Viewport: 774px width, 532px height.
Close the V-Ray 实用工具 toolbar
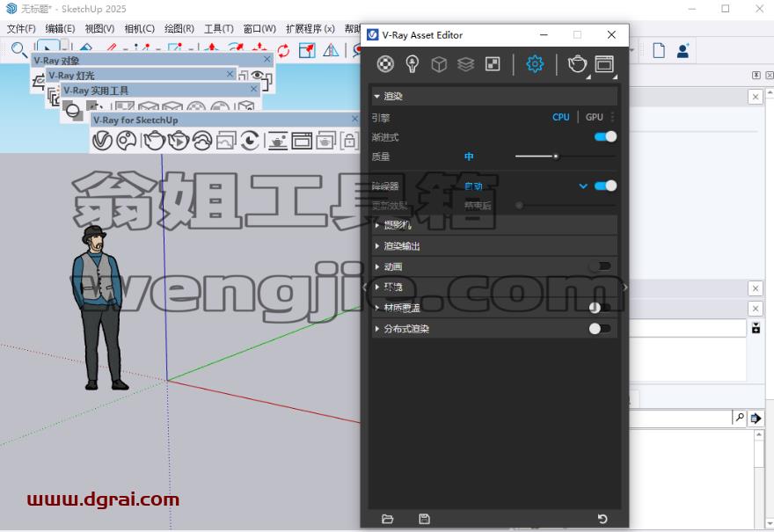pyautogui.click(x=253, y=89)
